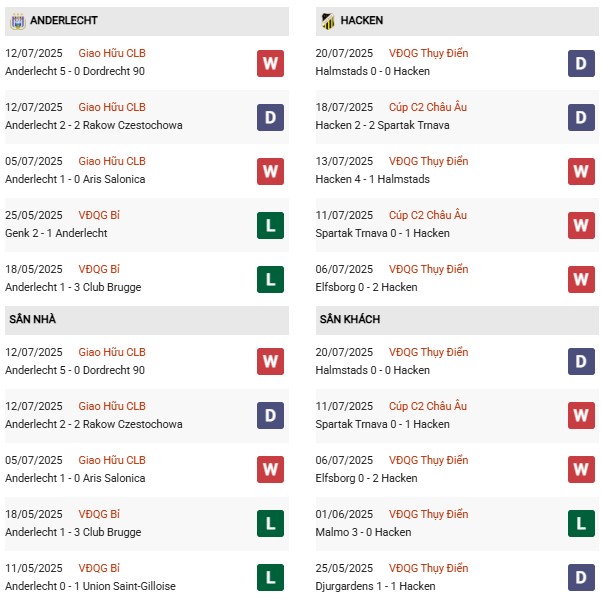The image size is (601, 599).
Task: Click W badge for Dordrecht match under Sân Nhà
Action: click(270, 361)
